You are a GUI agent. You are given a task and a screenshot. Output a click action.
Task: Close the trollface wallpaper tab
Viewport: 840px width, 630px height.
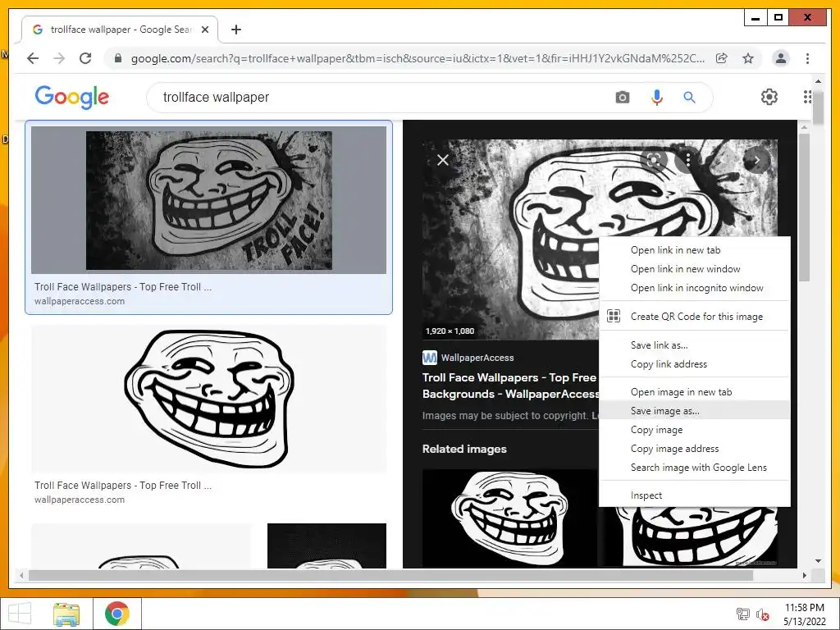point(204,30)
